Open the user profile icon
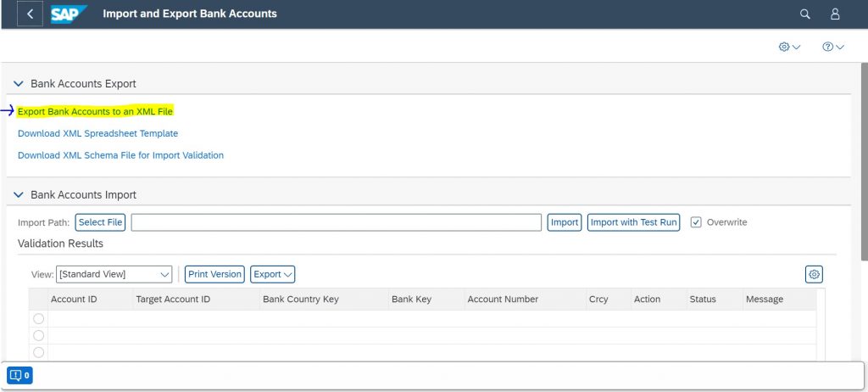 (x=835, y=14)
